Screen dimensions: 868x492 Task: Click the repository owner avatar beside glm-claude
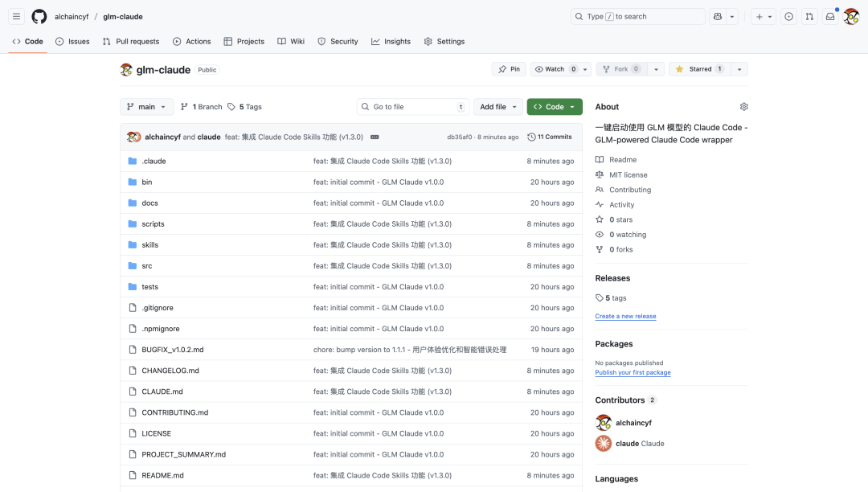(x=126, y=70)
